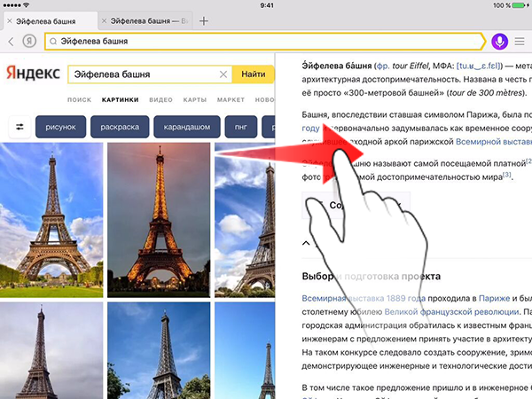Screen dimensions: 532x399
Task: Click the Выбор и подготовка проекта heading
Action: pos(372,276)
